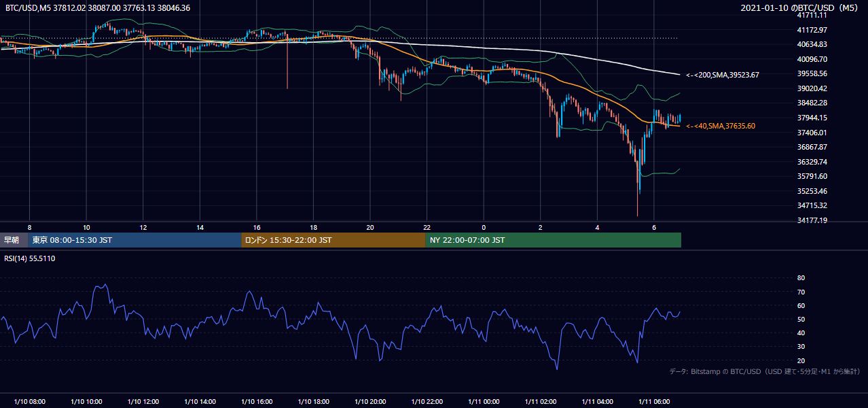Click hour label 22 above the session bar

pyautogui.click(x=427, y=227)
